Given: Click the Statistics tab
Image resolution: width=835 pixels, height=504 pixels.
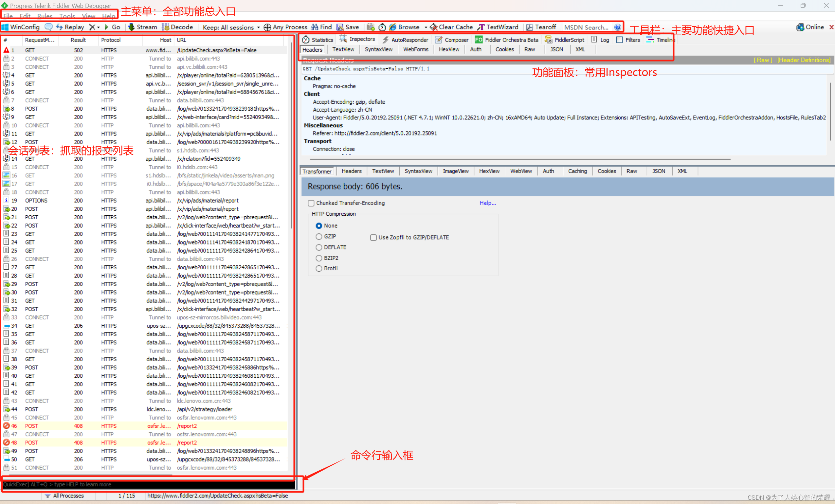Looking at the screenshot, I should 320,39.
